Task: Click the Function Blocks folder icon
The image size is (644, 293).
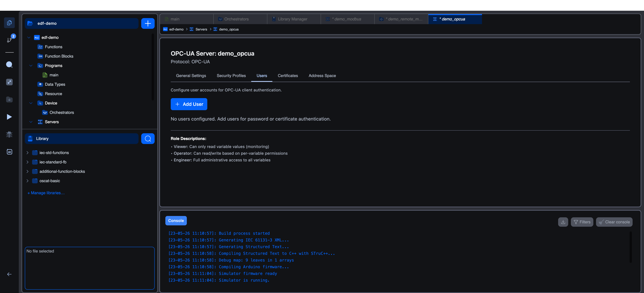Action: [40, 56]
